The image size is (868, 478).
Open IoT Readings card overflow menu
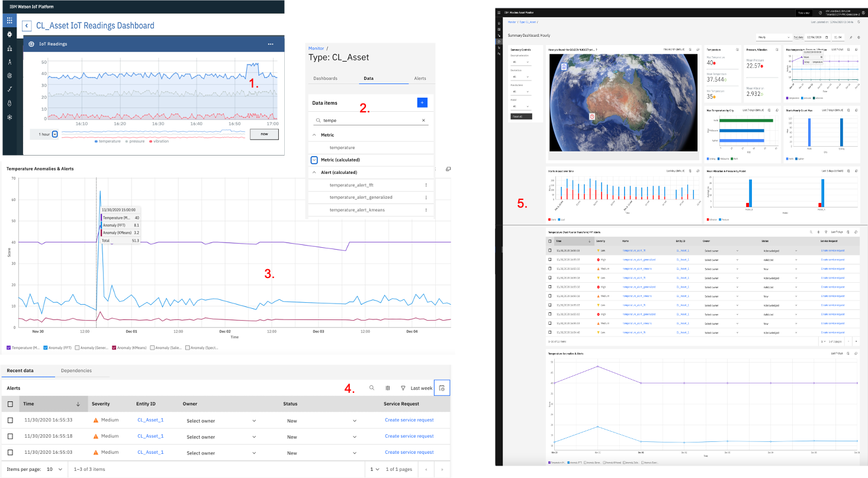click(x=271, y=44)
